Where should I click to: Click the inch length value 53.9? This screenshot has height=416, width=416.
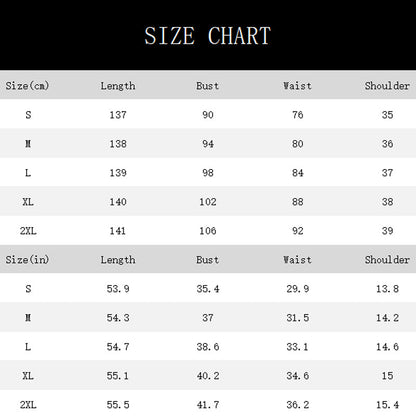tap(118, 289)
